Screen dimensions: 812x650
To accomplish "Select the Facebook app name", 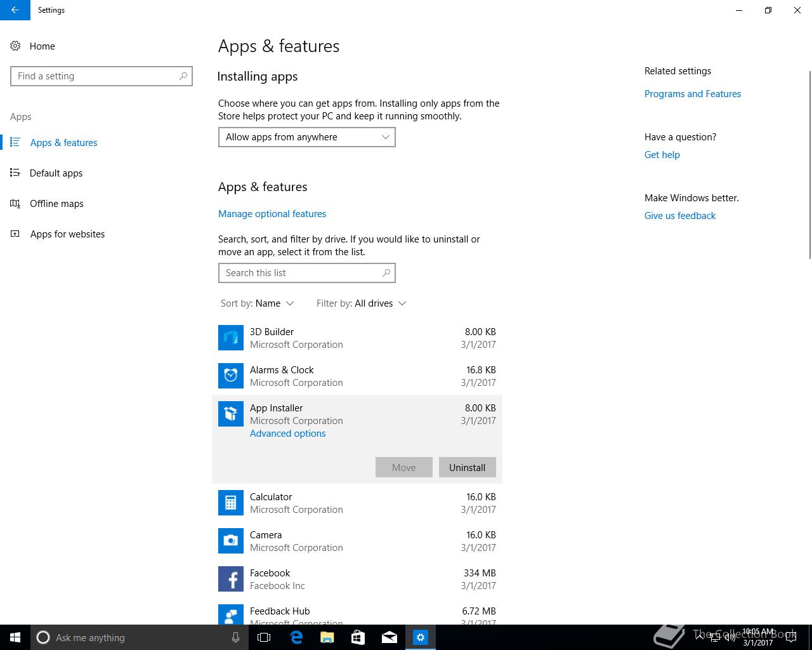I will coord(270,573).
